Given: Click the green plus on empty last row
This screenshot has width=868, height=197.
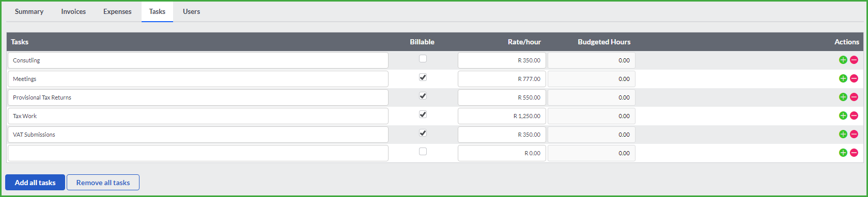Looking at the screenshot, I should tap(843, 153).
